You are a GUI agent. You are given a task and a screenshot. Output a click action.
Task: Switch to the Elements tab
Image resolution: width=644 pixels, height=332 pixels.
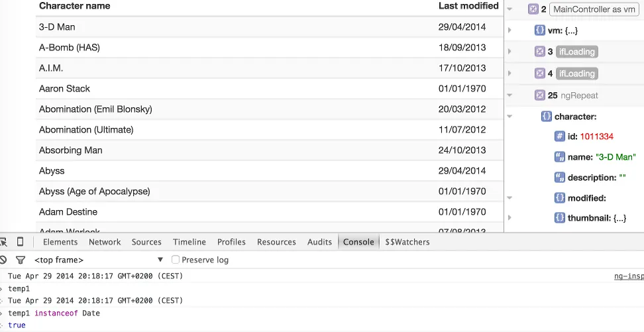click(x=60, y=242)
